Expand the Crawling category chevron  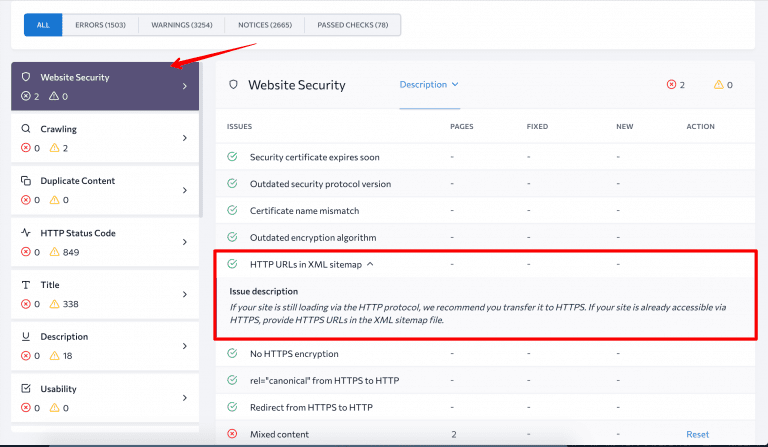tap(184, 138)
